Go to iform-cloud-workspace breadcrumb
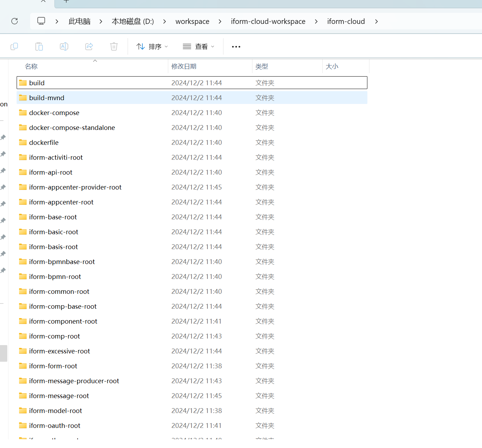 [268, 21]
